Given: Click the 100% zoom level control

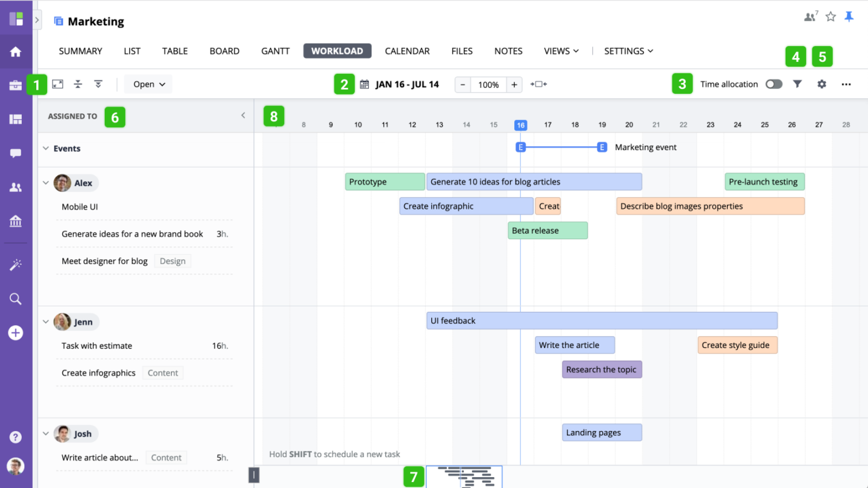Looking at the screenshot, I should 488,84.
